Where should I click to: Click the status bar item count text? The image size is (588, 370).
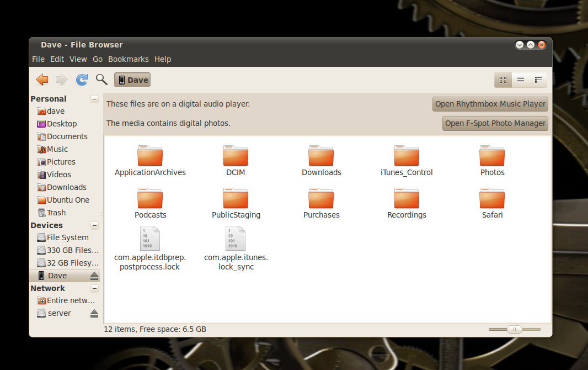(155, 330)
